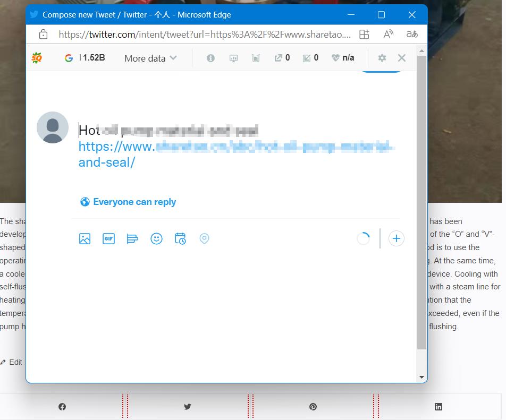The image size is (506, 420).
Task: Add a photo with the media icon
Action: [x=85, y=238]
